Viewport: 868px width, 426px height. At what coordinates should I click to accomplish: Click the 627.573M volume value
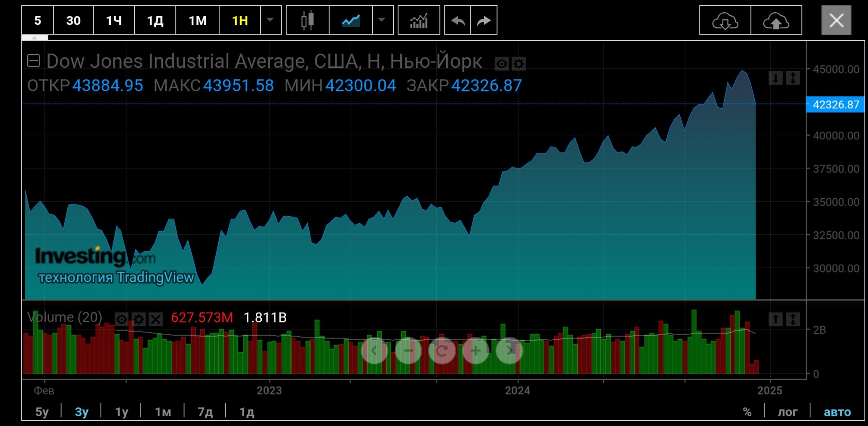point(202,317)
